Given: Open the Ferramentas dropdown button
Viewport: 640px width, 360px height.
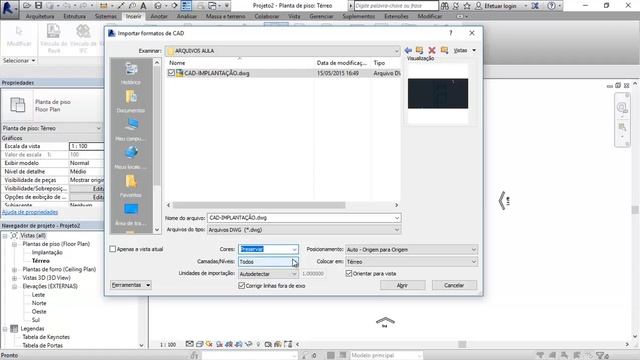Looking at the screenshot, I should tap(131, 285).
